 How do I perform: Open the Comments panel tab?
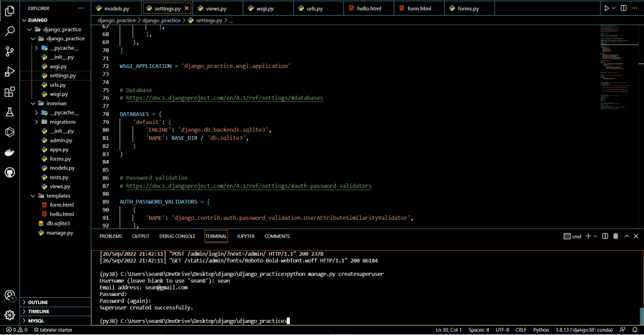click(x=277, y=236)
